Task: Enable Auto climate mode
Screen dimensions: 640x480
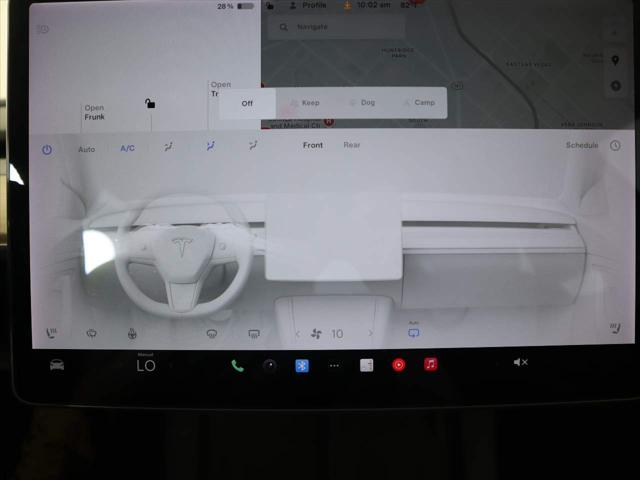Action: point(87,149)
